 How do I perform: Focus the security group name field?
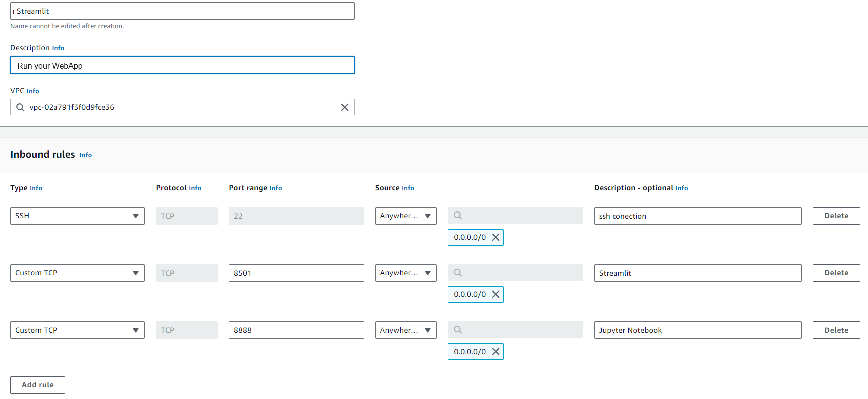pyautogui.click(x=182, y=11)
